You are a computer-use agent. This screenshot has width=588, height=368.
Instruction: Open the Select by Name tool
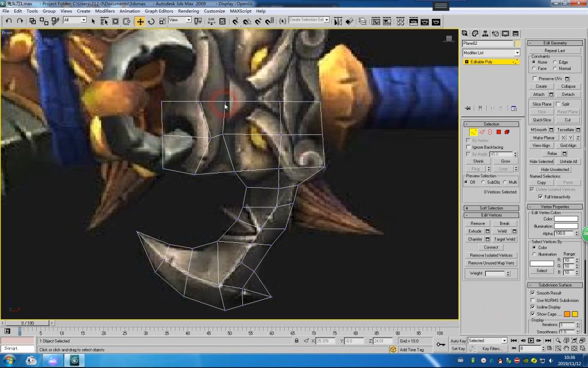105,21
